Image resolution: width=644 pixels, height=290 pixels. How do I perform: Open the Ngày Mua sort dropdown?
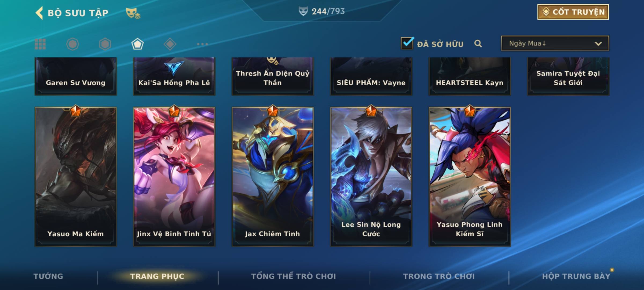555,43
